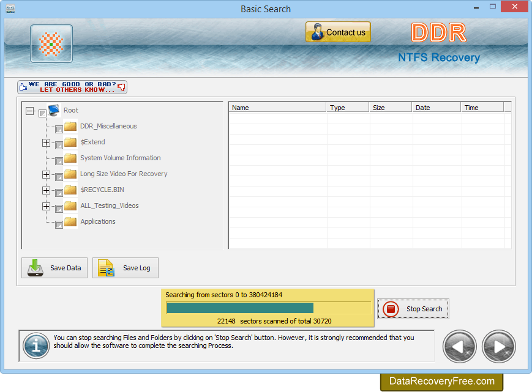Sort by the Date column header
Image resolution: width=532 pixels, height=392 pixels.
(436, 108)
